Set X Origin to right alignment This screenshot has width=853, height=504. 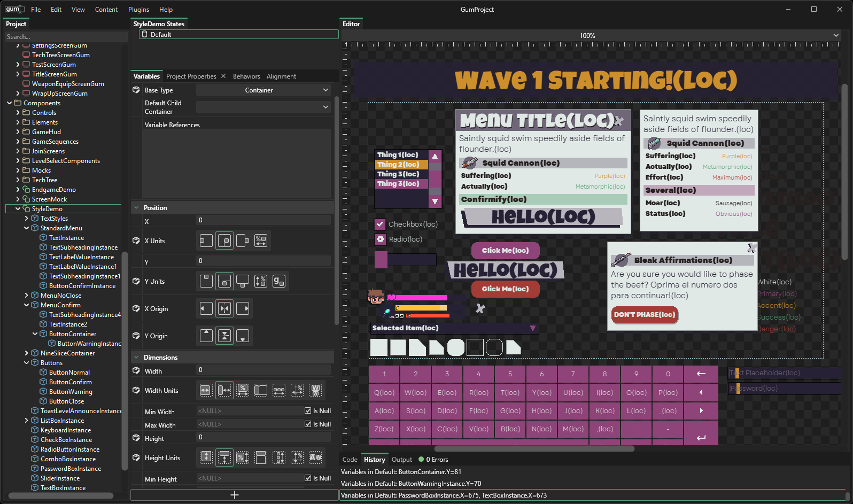tap(243, 308)
